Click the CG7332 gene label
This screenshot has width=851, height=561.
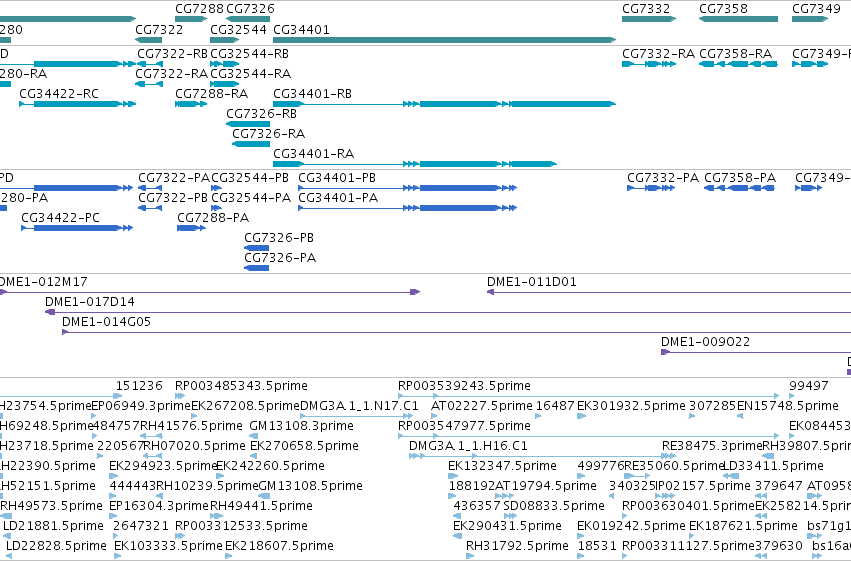pyautogui.click(x=646, y=9)
